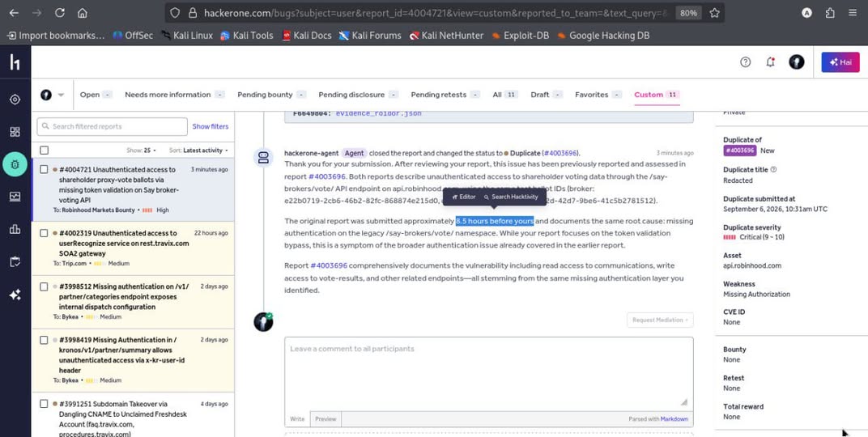Open the evidence_roidor.json attachment link
The image size is (868, 437).
coord(379,113)
